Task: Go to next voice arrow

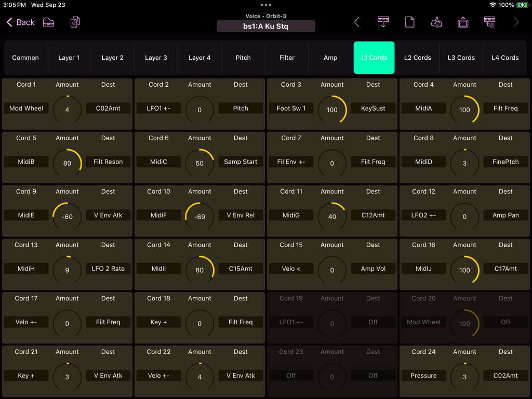Action: pyautogui.click(x=516, y=22)
